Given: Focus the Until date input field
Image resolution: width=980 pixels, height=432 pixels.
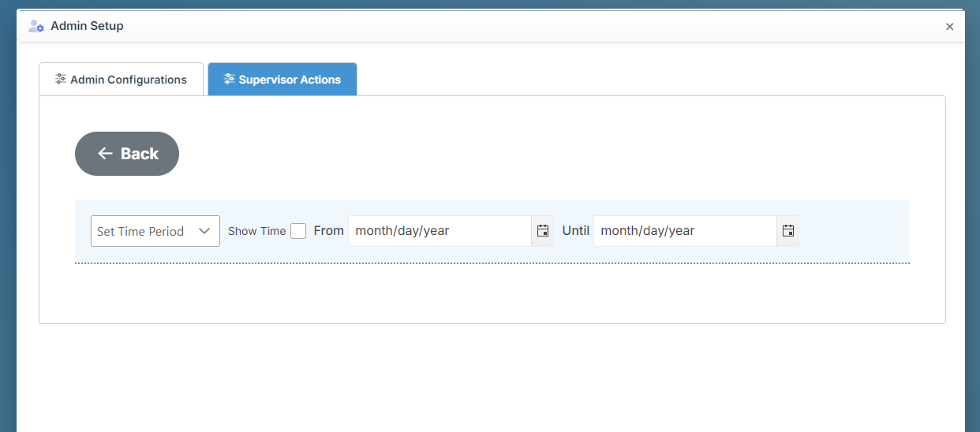Looking at the screenshot, I should 684,231.
